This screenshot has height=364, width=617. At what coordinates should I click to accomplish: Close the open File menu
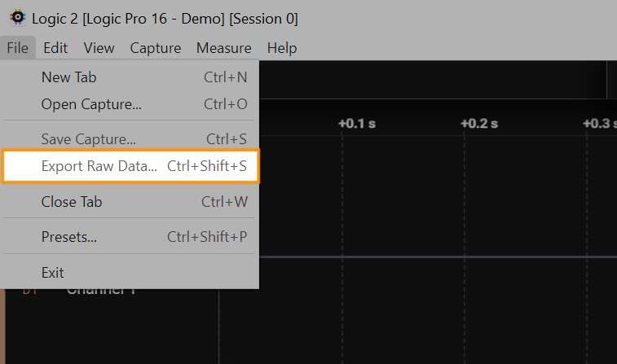18,48
